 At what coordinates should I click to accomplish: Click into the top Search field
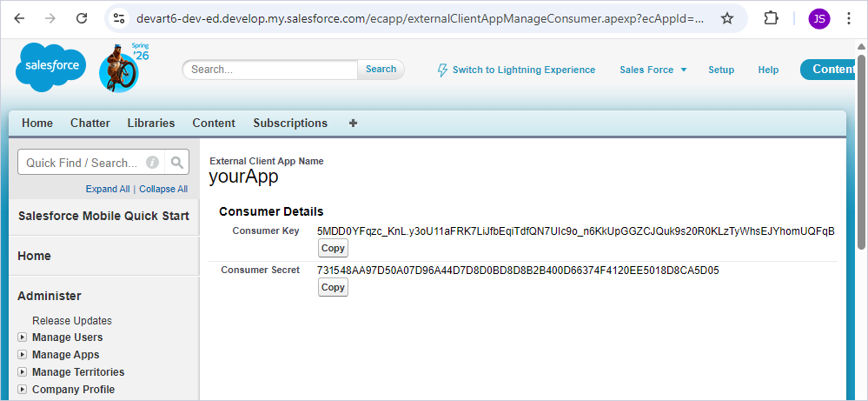(270, 70)
